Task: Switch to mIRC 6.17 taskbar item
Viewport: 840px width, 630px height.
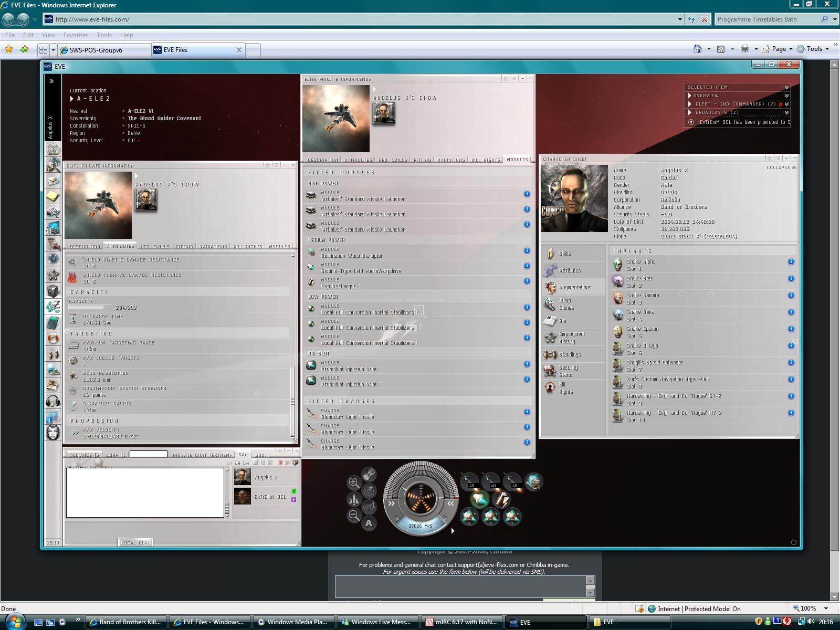Action: pos(462,622)
